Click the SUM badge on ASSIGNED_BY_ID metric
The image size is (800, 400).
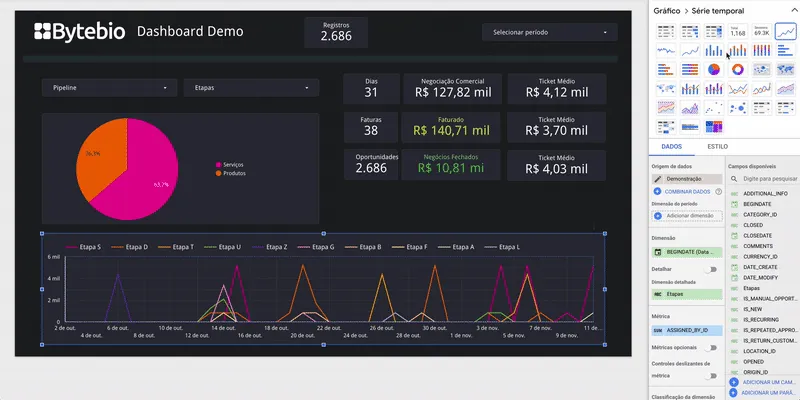coord(658,331)
